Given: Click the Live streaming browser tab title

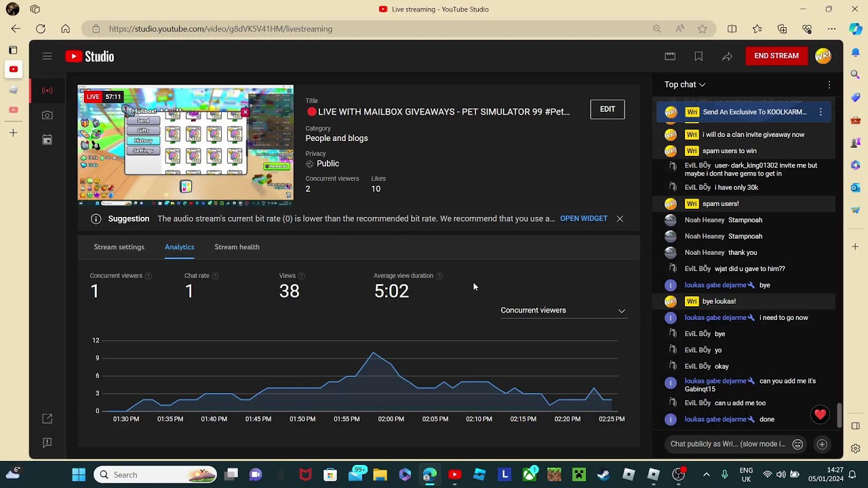Looking at the screenshot, I should pos(440,9).
